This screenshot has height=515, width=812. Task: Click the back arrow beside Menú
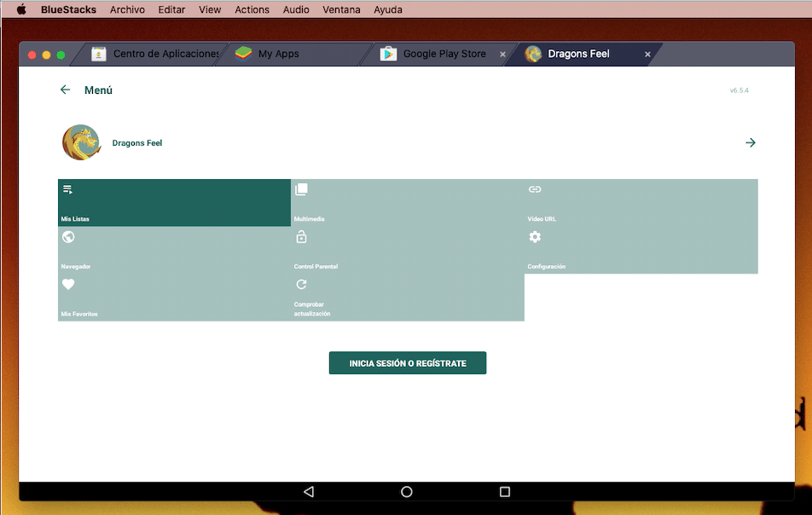tap(65, 90)
